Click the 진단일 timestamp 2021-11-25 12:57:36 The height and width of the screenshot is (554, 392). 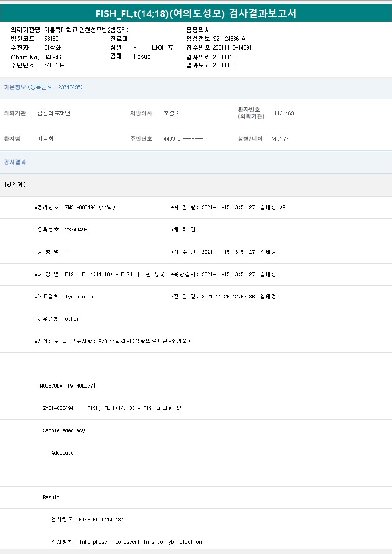228,297
